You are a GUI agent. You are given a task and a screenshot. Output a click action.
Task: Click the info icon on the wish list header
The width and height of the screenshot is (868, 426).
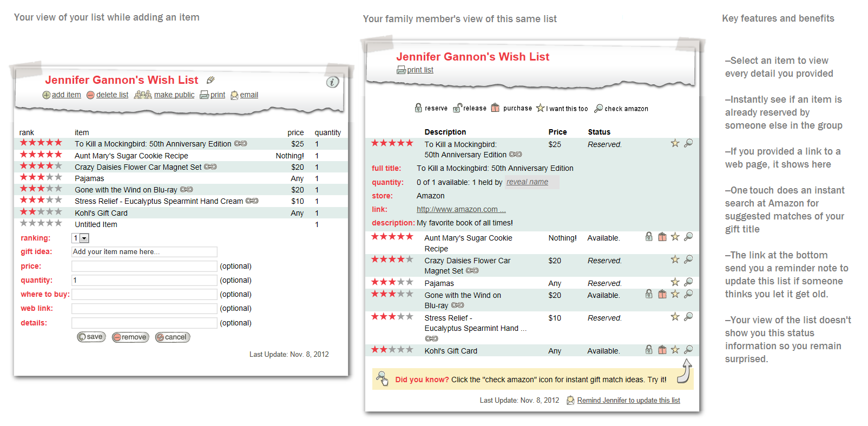(332, 82)
